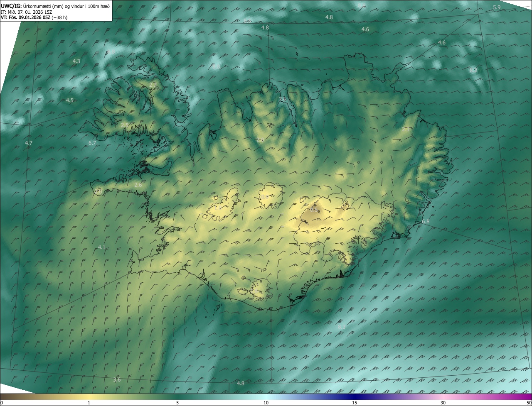Screen dimensions: 532x406
Task: Pick the map value label 5.9
Action: (497, 7)
